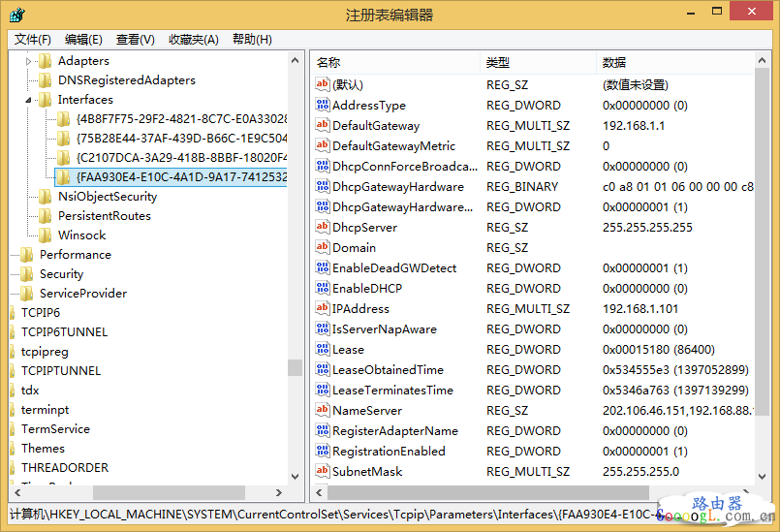Collapse the Interfaces tree node
Image resolution: width=780 pixels, height=532 pixels.
[x=29, y=100]
